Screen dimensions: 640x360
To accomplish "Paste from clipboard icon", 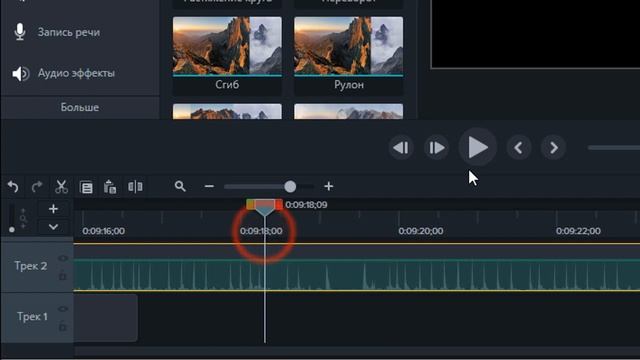I will [x=110, y=187].
